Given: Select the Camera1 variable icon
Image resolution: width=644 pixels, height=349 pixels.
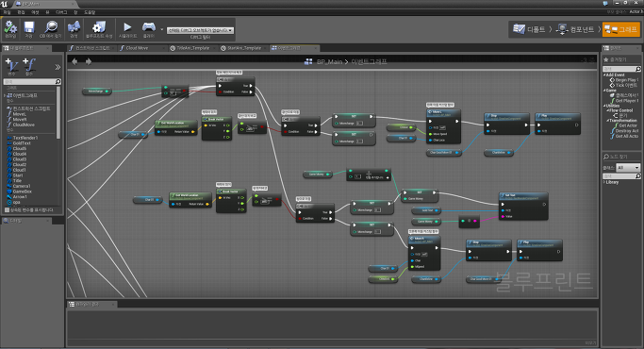Looking at the screenshot, I should pos(9,186).
